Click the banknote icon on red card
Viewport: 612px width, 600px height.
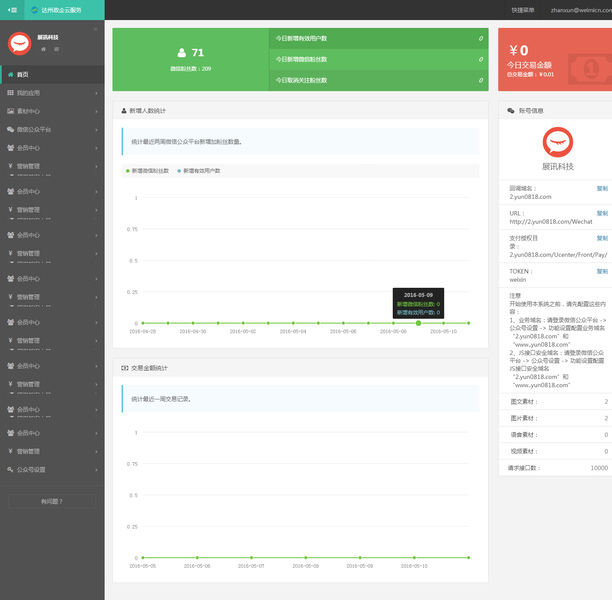tap(590, 69)
